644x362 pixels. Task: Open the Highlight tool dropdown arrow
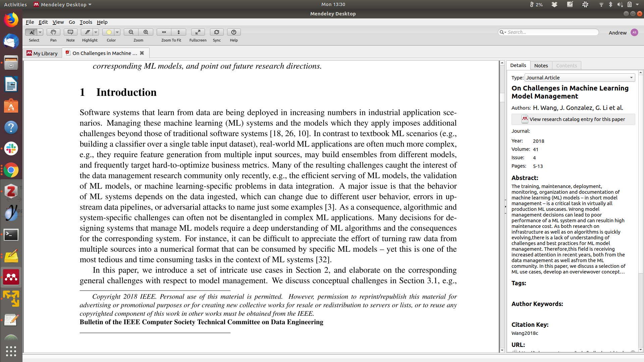pyautogui.click(x=96, y=32)
